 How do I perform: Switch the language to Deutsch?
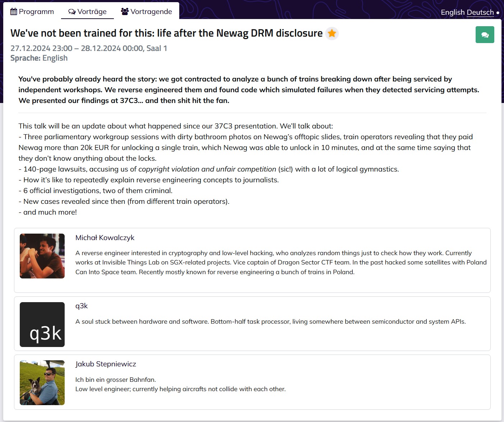(480, 12)
